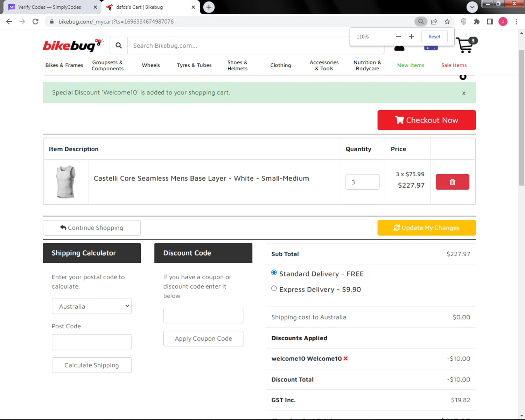Image resolution: width=525 pixels, height=420 pixels.
Task: Click Calculate Shipping button
Action: coord(92,365)
